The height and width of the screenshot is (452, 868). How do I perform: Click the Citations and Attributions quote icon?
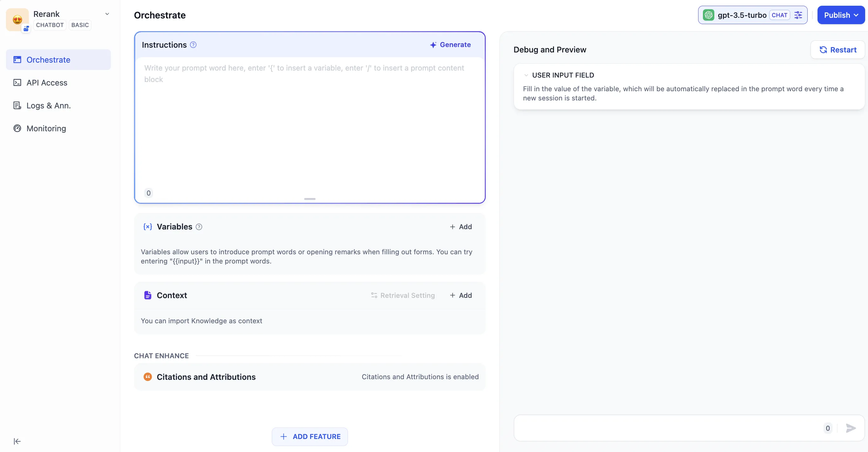pos(148,377)
